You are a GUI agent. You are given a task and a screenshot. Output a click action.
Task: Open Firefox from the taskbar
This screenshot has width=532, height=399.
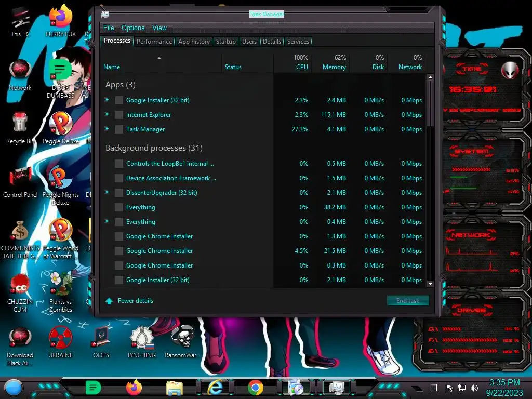[134, 388]
